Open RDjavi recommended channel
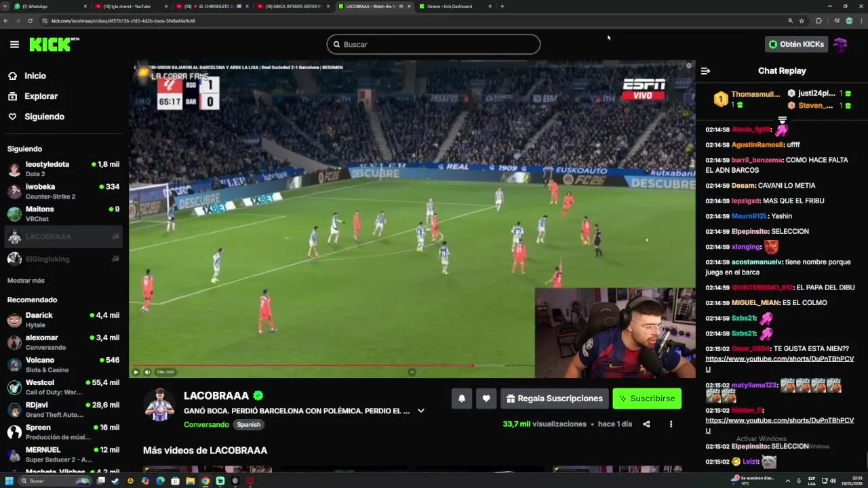The width and height of the screenshot is (868, 488). [x=64, y=409]
